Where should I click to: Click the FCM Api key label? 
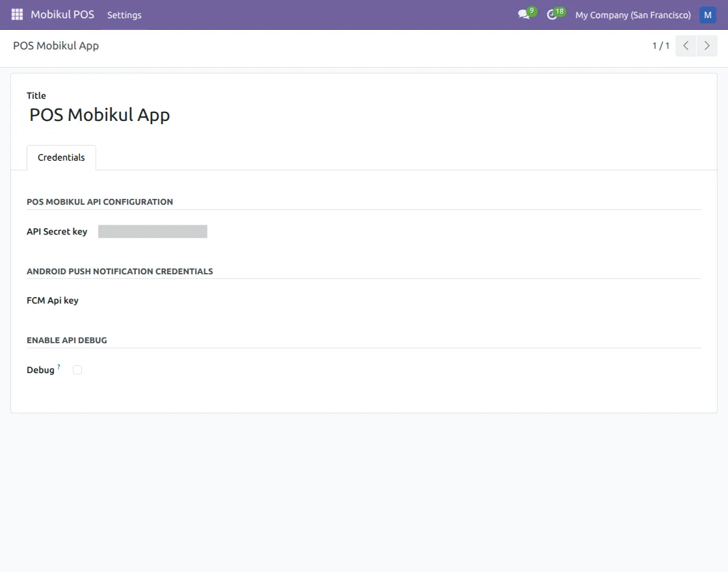coord(53,300)
